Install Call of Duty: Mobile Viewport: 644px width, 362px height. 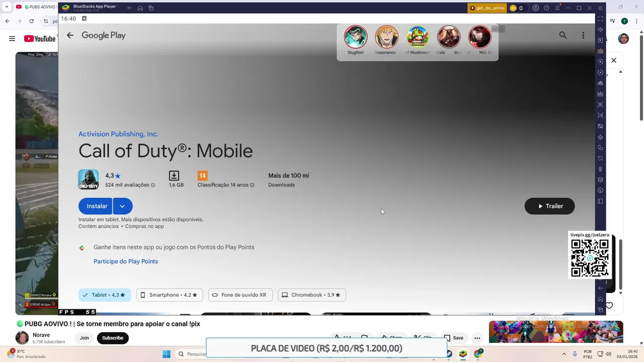tap(96, 206)
